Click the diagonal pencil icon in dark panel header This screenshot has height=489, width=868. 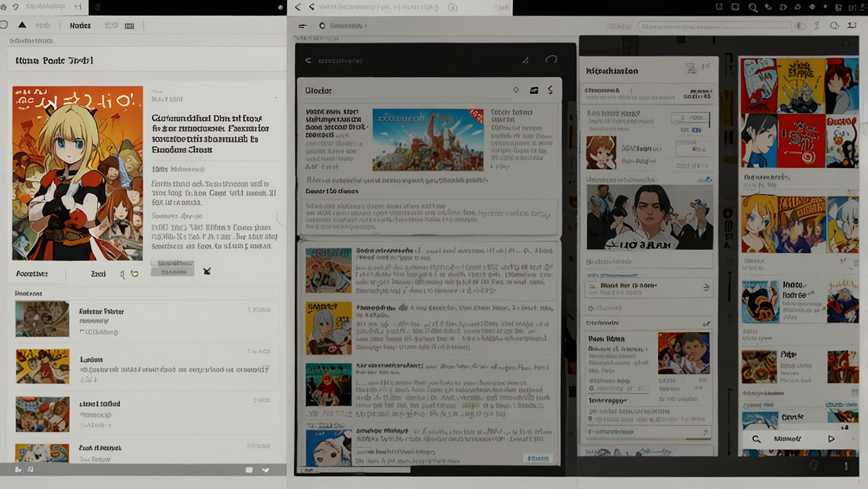pyautogui.click(x=525, y=60)
